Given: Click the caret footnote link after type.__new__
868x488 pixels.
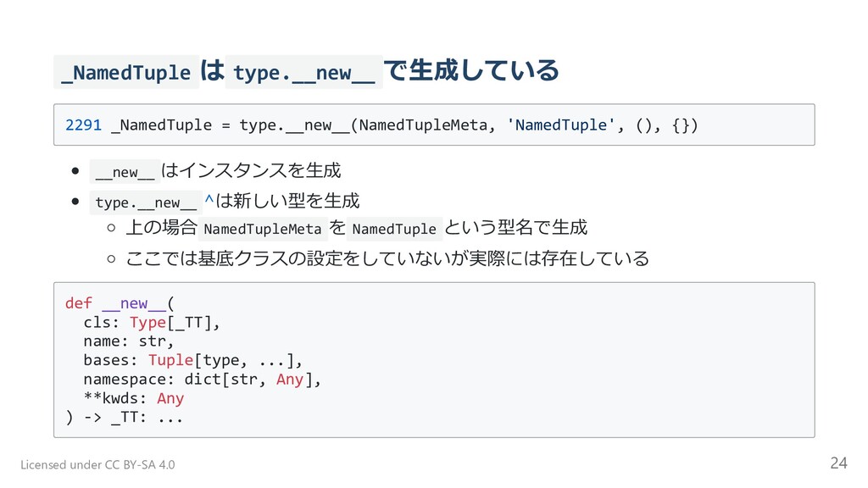Looking at the screenshot, I should [x=209, y=200].
